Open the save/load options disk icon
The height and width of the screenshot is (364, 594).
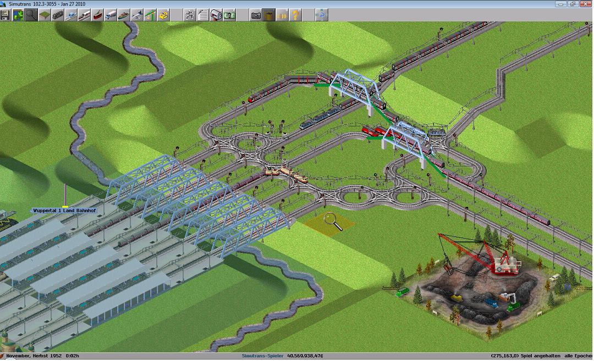tap(6, 15)
